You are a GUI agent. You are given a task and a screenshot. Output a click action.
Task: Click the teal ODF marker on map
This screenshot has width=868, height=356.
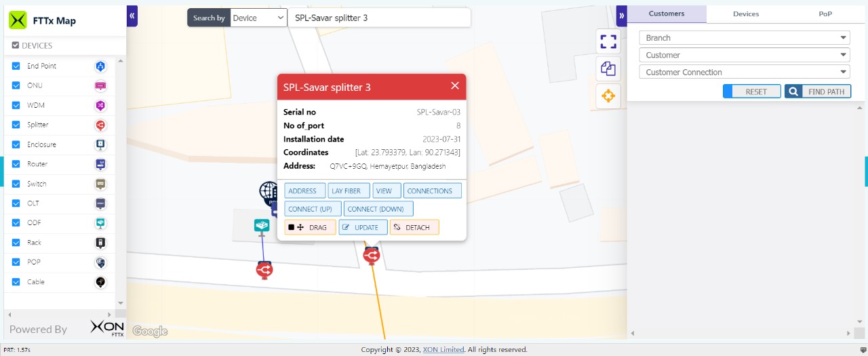(262, 226)
